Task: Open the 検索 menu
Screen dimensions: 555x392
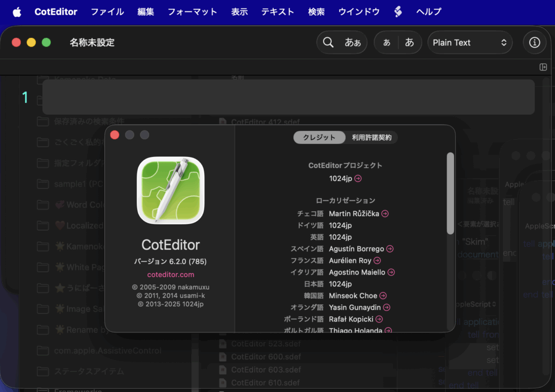Action: 316,11
